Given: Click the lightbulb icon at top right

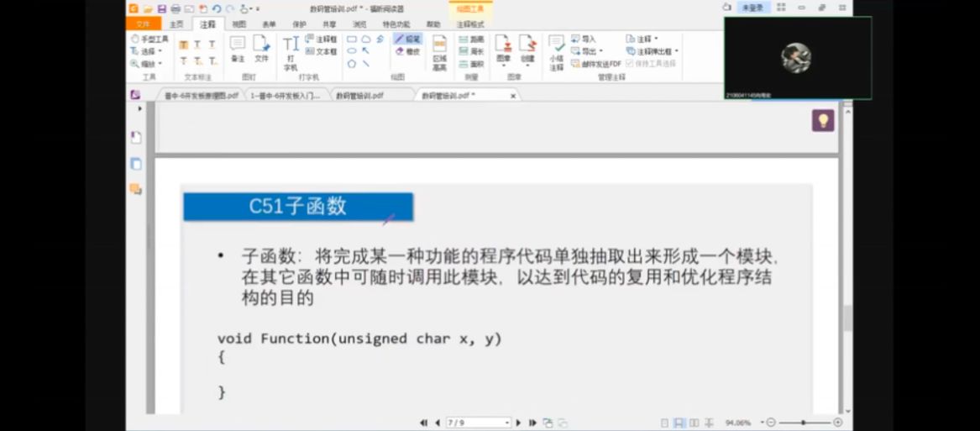Looking at the screenshot, I should tap(822, 121).
